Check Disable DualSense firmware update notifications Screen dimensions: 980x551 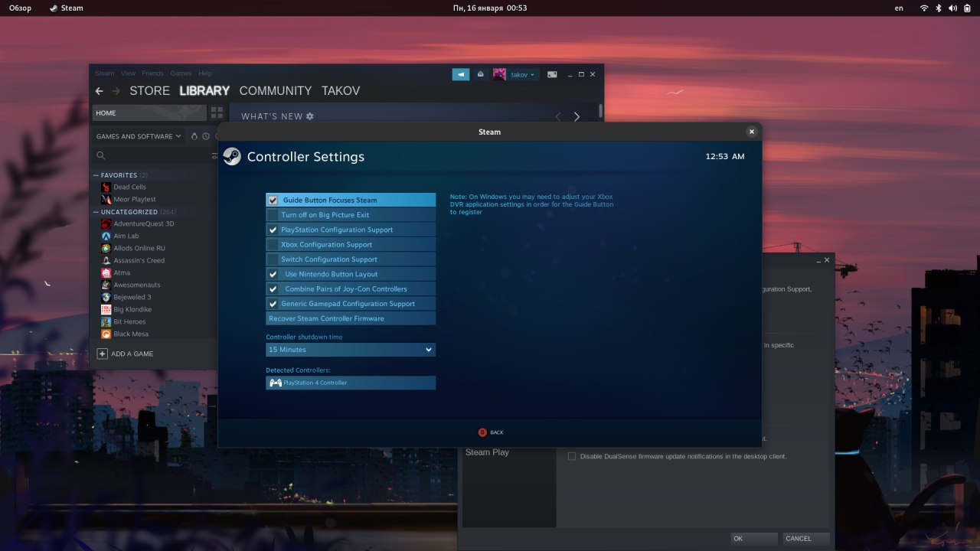[572, 457]
